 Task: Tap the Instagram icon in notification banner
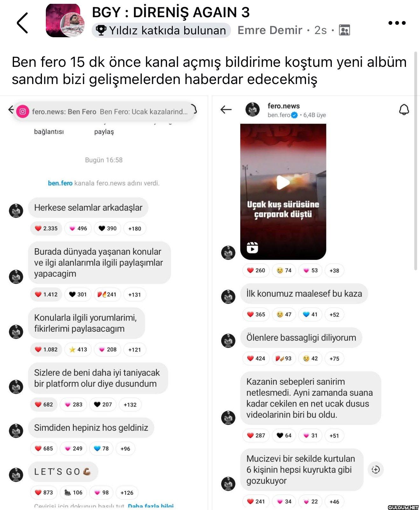tap(23, 111)
